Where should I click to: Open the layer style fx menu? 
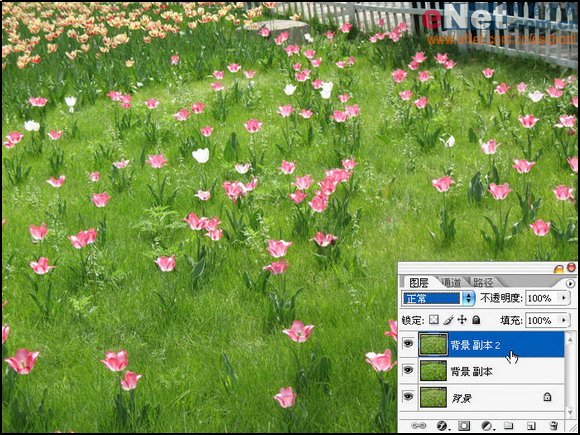(x=442, y=426)
